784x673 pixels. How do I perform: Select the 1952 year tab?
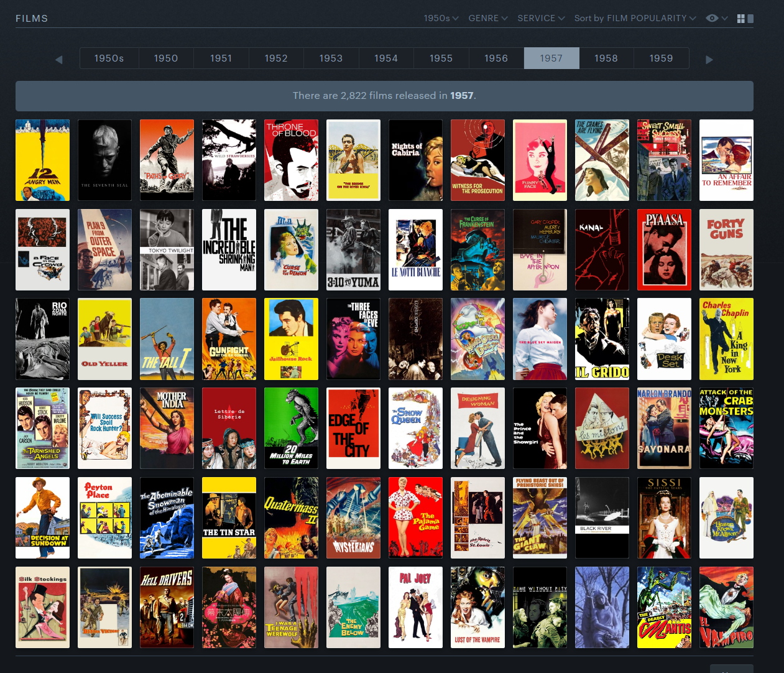coord(276,58)
